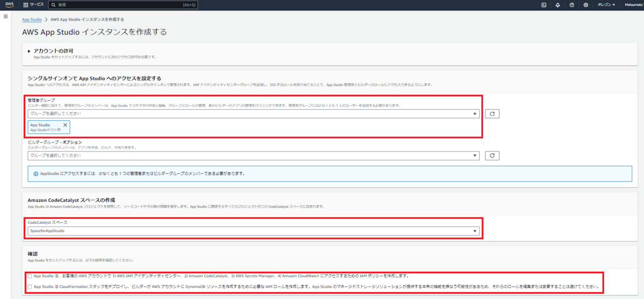Open the 管理者グループ select dropdown
644x299 pixels.
(x=253, y=114)
